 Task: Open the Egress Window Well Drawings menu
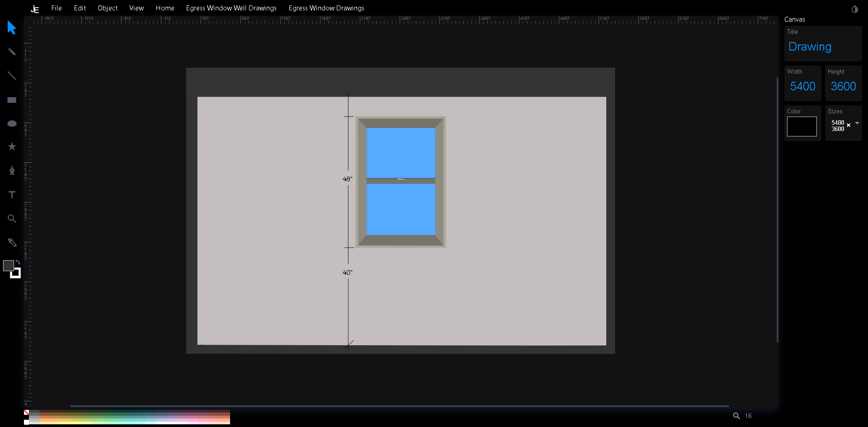click(x=231, y=8)
